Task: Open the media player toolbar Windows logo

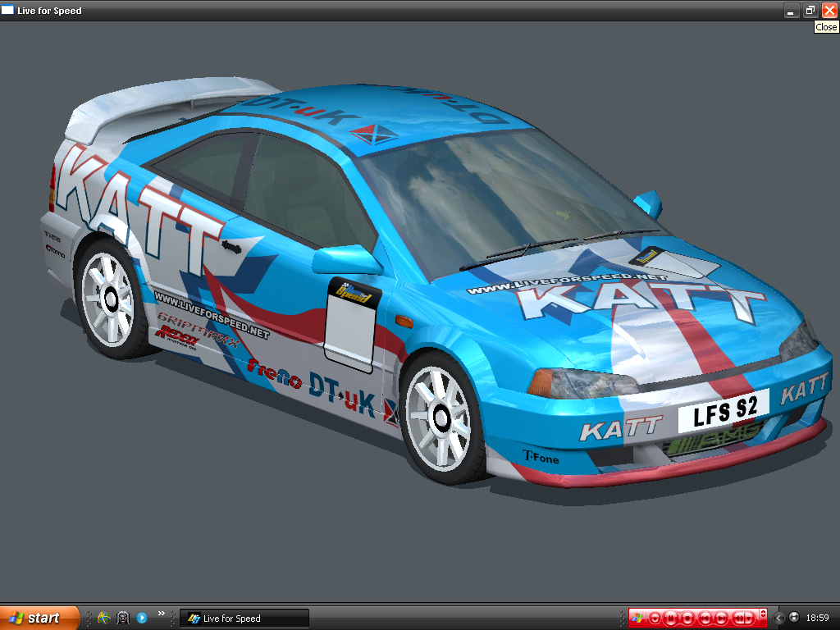Action: tap(637, 618)
